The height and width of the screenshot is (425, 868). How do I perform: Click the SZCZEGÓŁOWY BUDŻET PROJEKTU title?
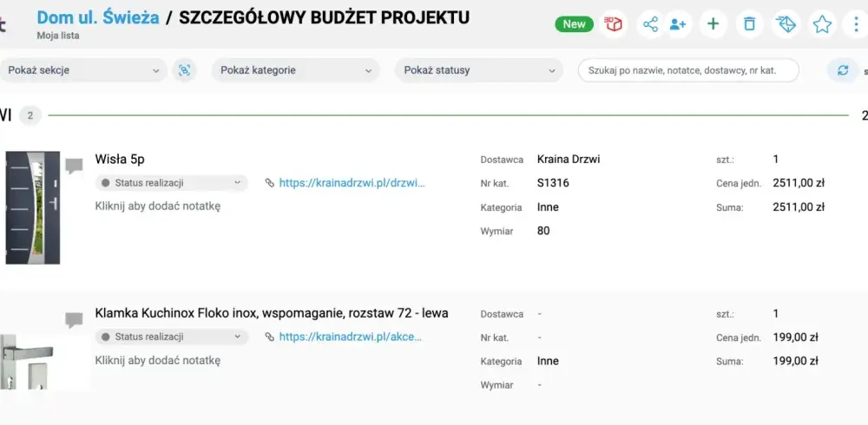pos(325,17)
